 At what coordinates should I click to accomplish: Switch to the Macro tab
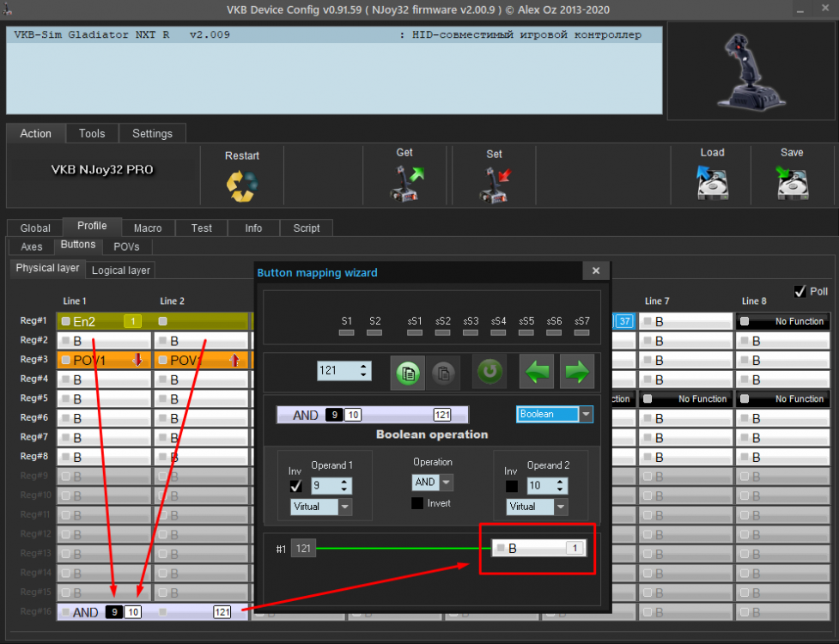[x=148, y=228]
